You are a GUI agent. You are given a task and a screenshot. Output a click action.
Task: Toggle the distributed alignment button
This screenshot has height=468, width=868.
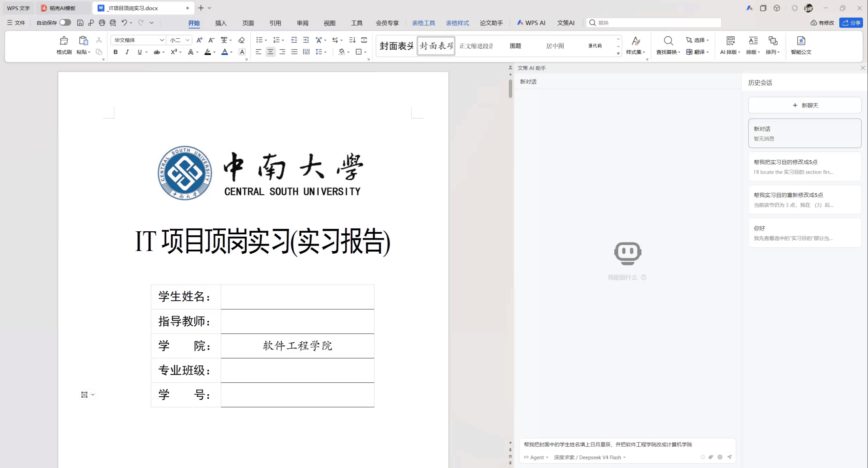point(306,52)
